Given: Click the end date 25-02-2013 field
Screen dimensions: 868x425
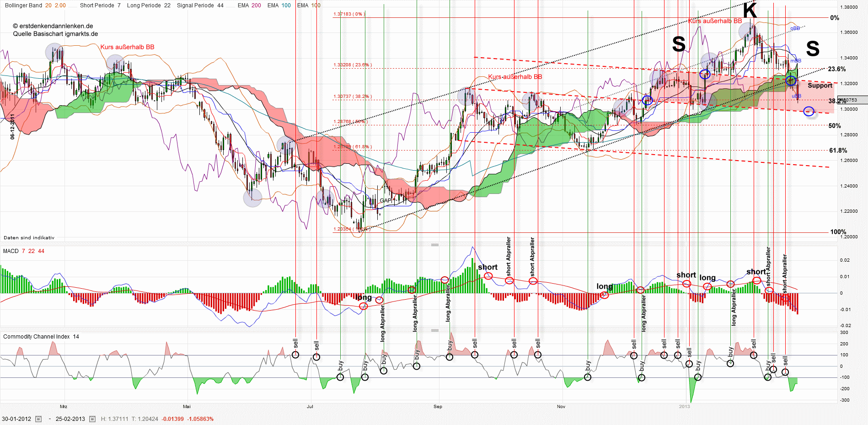Looking at the screenshot, I should (70, 419).
